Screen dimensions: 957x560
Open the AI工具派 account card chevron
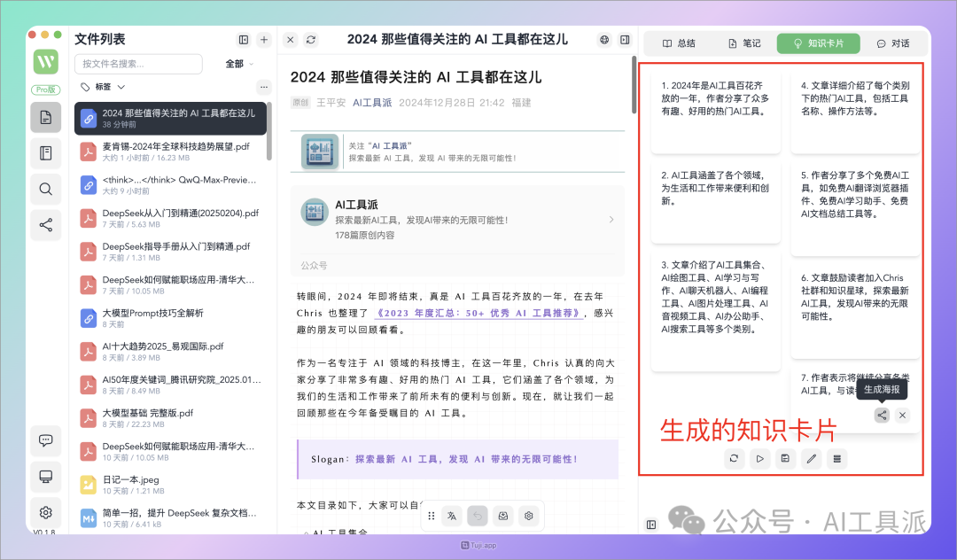pos(611,220)
